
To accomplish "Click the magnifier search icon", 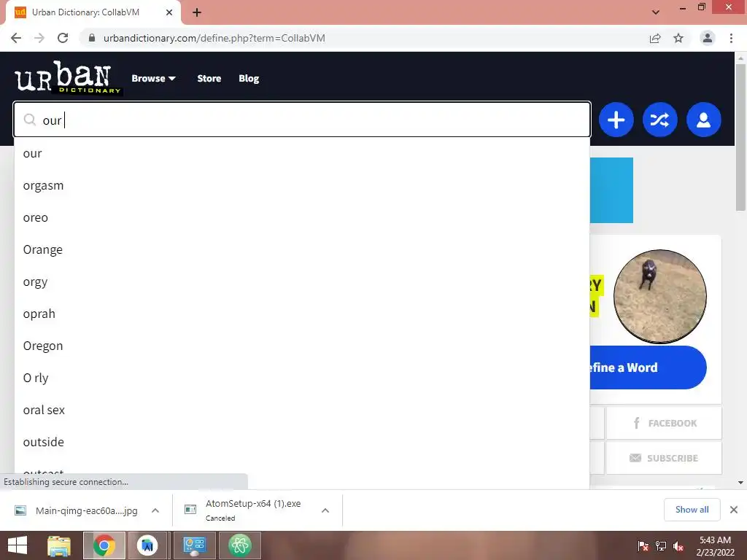I will [x=30, y=120].
